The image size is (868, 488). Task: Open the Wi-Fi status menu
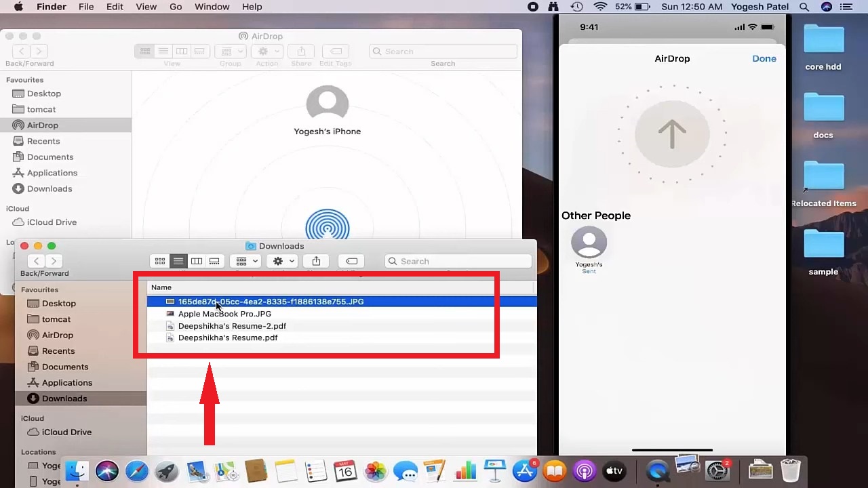click(600, 7)
